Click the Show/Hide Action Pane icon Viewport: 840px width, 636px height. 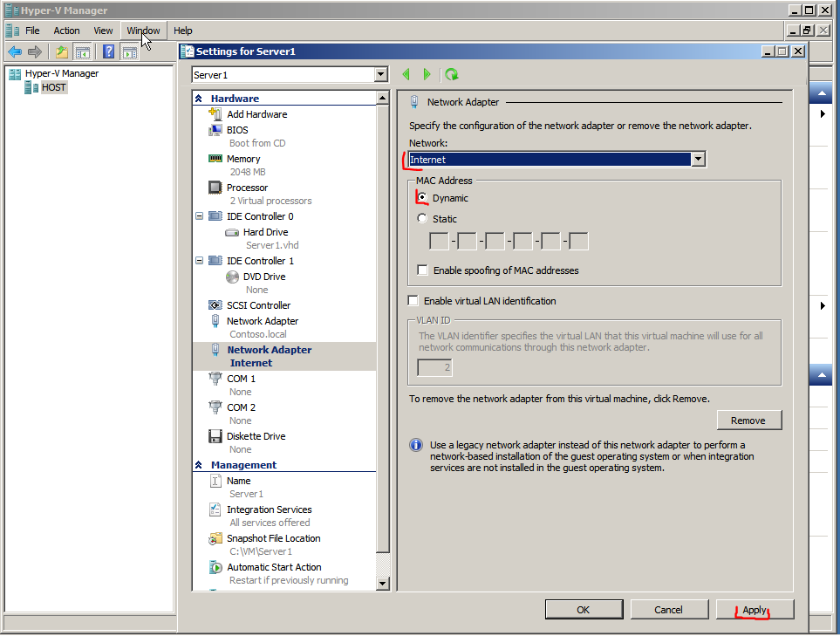[x=130, y=52]
